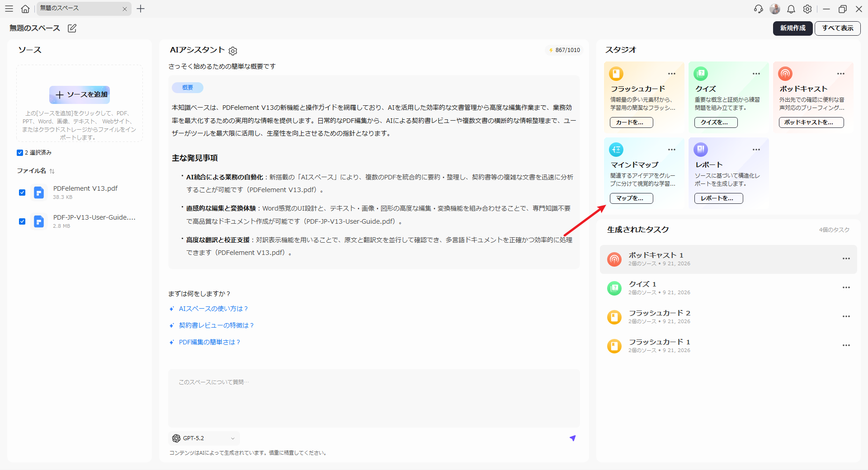Edit the space name with pencil icon

tap(72, 28)
